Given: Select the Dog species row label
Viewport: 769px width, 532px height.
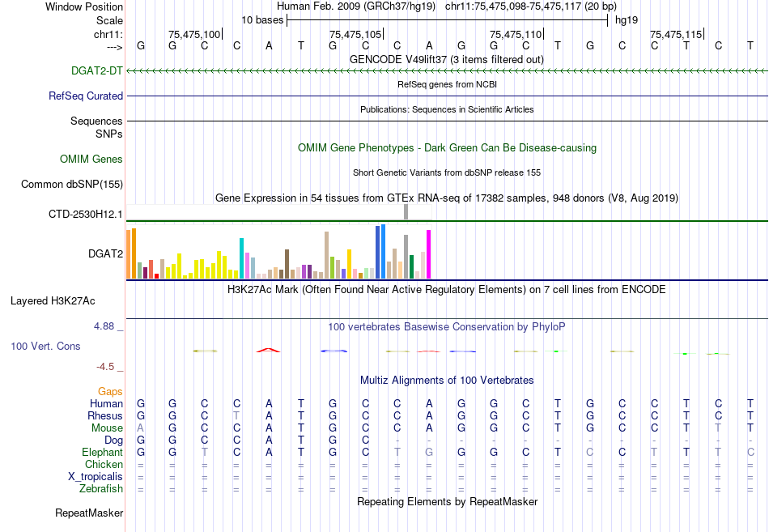Looking at the screenshot, I should (x=113, y=440).
